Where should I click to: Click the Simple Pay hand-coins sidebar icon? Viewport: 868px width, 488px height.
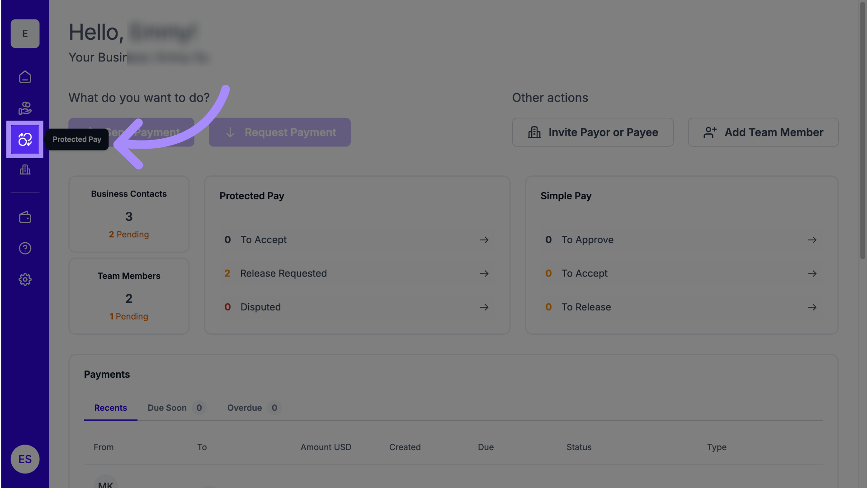25,108
